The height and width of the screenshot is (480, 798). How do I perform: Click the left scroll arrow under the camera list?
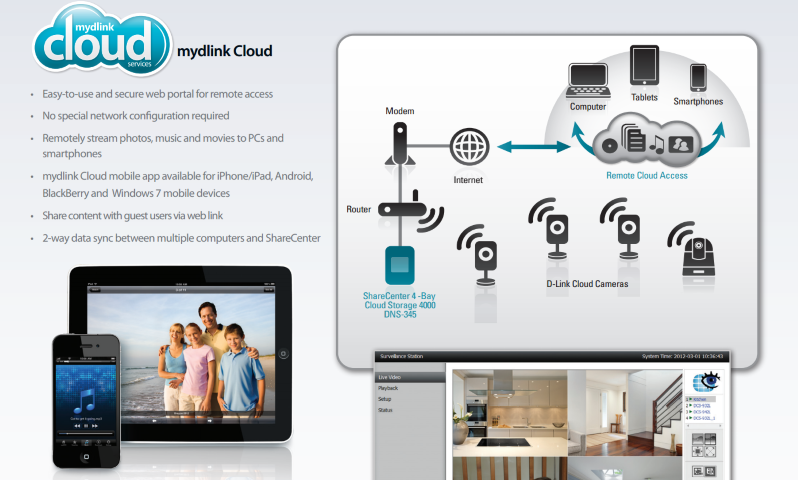(x=688, y=426)
